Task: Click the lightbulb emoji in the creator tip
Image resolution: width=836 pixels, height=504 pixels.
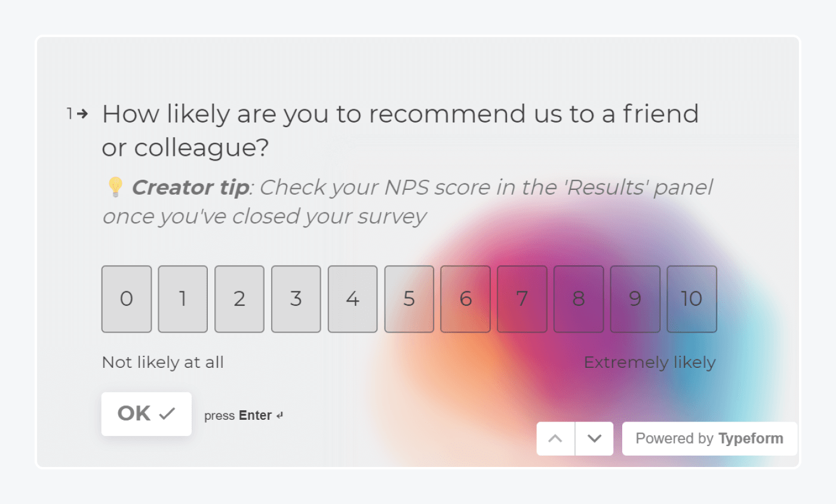Action: 115,186
